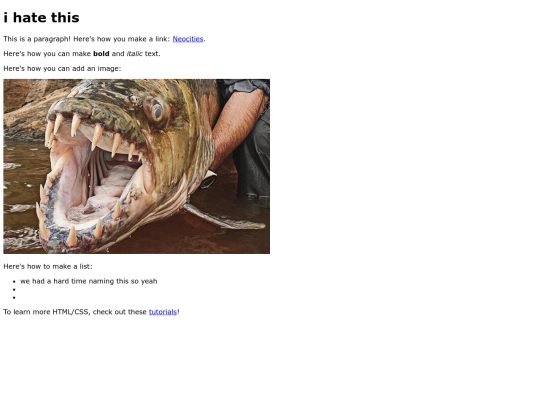
Task: Click the "Here's how to make a list:" text
Action: click(48, 266)
